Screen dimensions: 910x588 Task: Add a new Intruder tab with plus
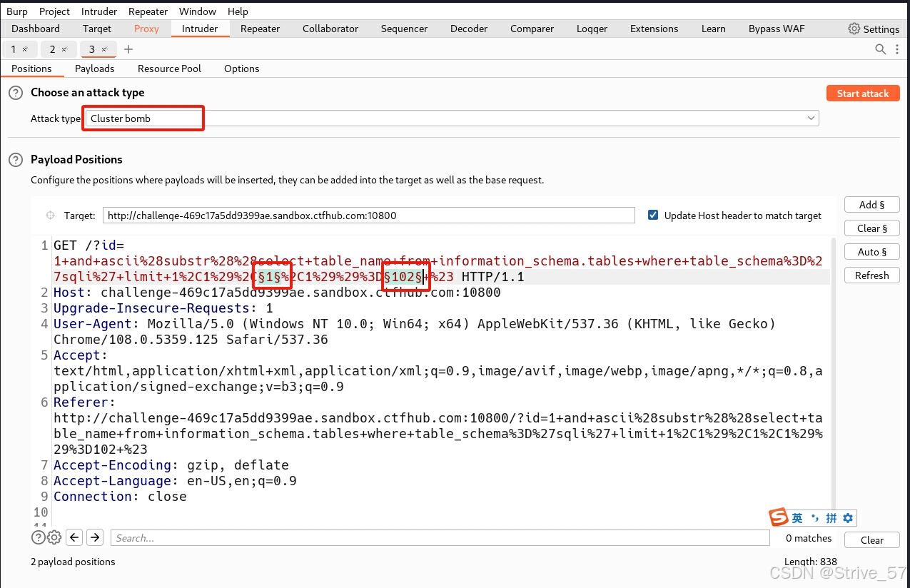click(128, 49)
